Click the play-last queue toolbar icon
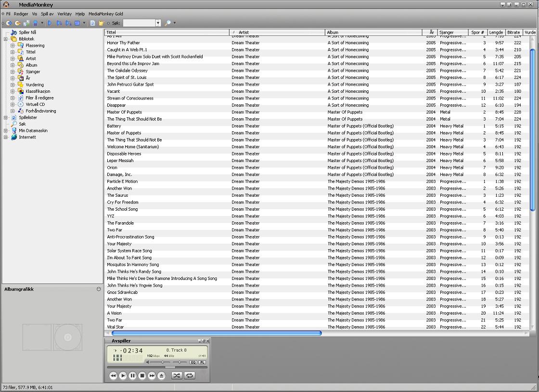The width and height of the screenshot is (539, 392). coord(68,23)
